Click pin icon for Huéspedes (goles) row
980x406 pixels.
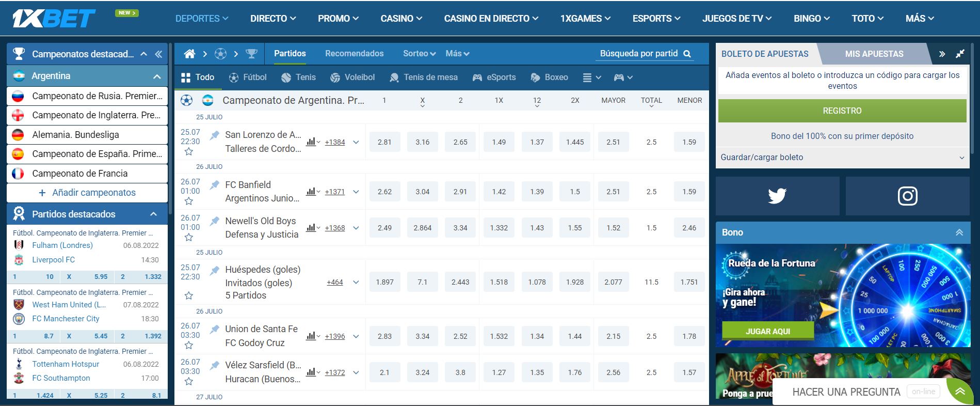click(x=214, y=270)
